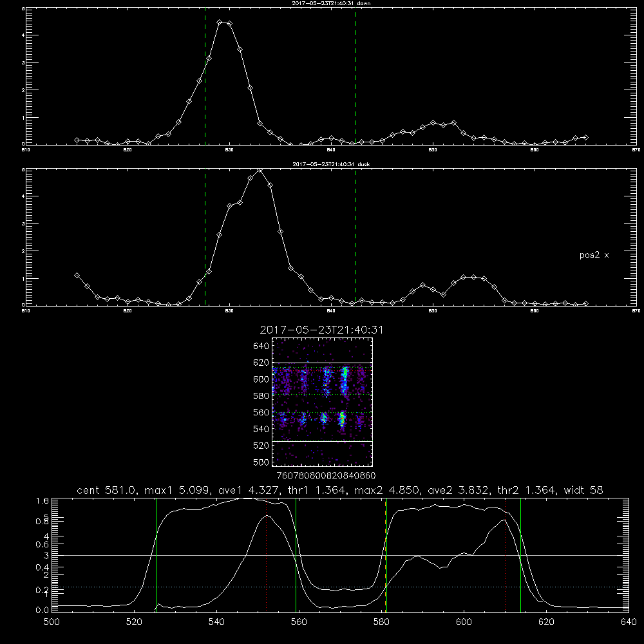Click the last data marker on dawn curve
The height and width of the screenshot is (644, 644).
tap(585, 138)
